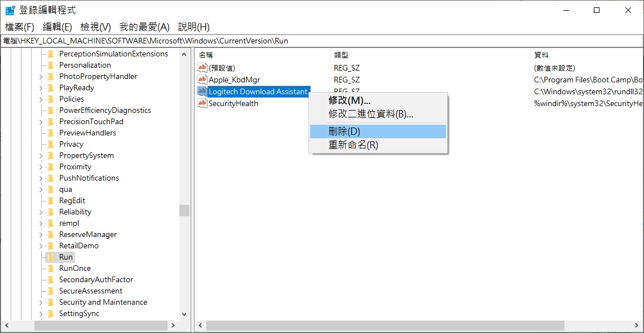The width and height of the screenshot is (644, 333).
Task: Expand the PushNotifications key
Action: [41, 178]
